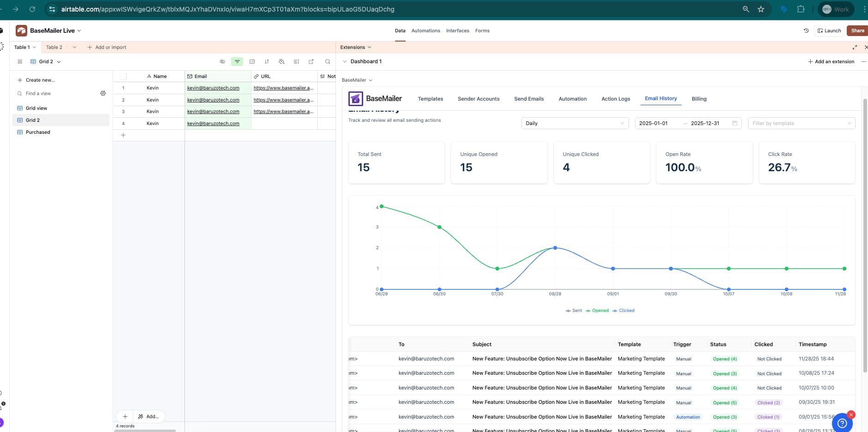Click the sort records icon
This screenshot has height=432, width=868.
(x=267, y=61)
